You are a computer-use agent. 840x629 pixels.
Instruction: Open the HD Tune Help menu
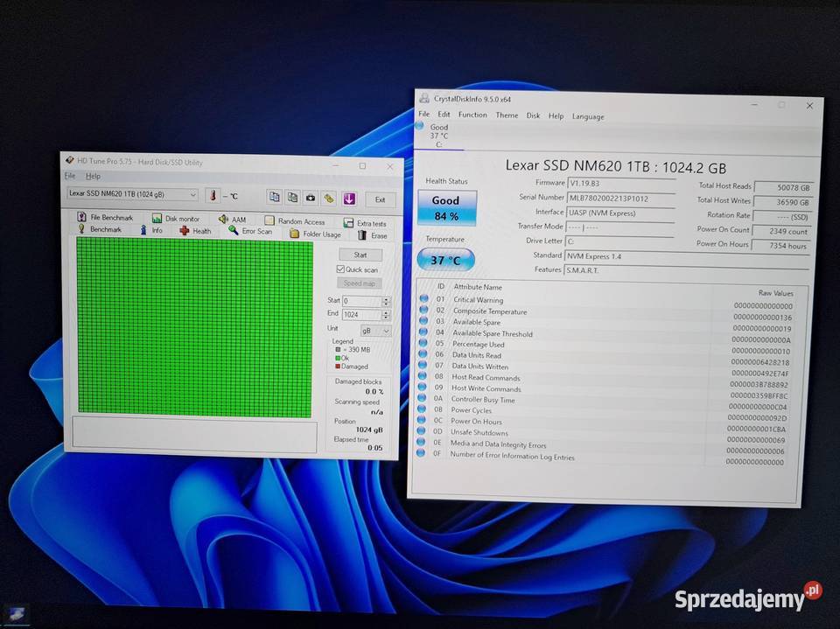[x=93, y=176]
